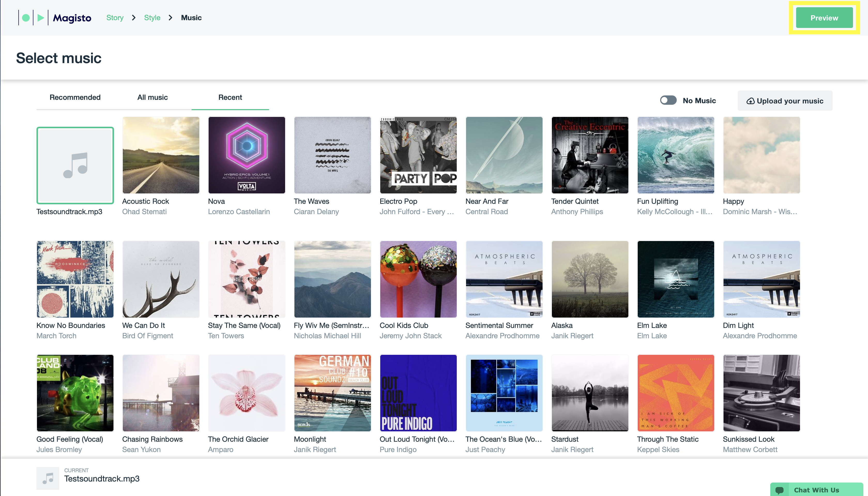
Task: Click artist name Jules Bromley
Action: tap(59, 449)
